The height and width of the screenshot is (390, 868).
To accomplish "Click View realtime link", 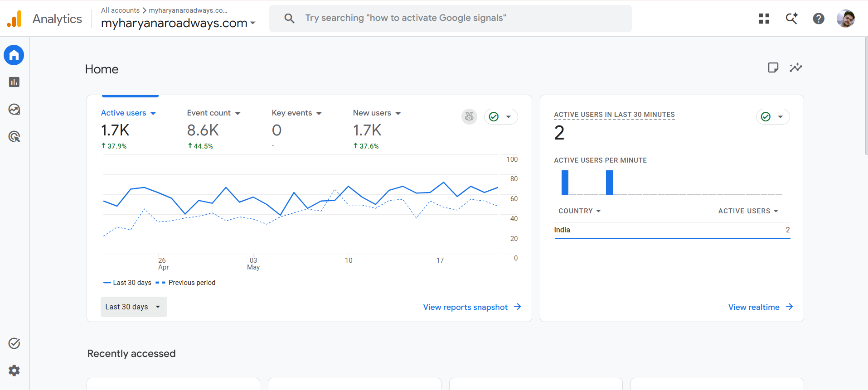I will [761, 307].
